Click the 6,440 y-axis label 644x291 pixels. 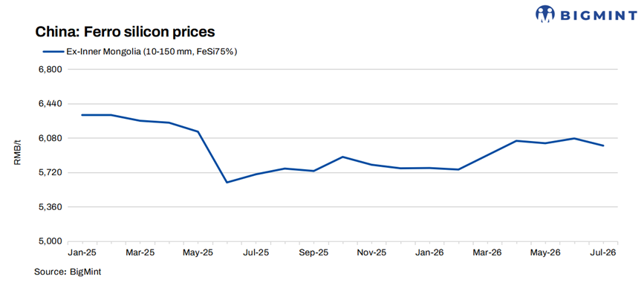[x=51, y=104]
